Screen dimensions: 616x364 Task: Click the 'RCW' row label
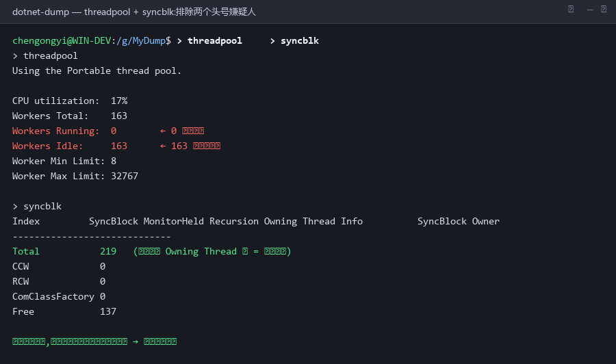click(x=21, y=281)
